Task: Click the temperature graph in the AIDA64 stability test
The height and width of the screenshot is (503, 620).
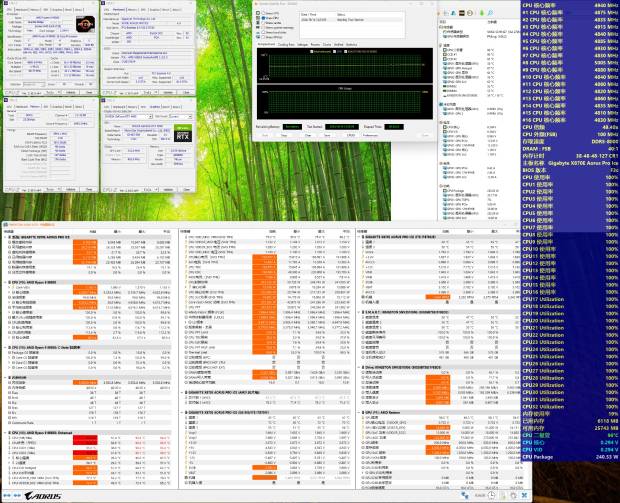Action: 345,66
